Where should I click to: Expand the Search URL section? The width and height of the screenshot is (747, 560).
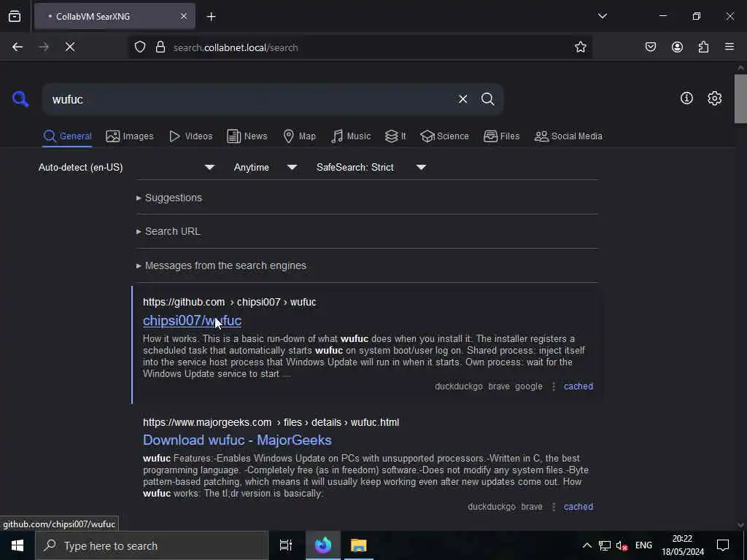point(169,231)
